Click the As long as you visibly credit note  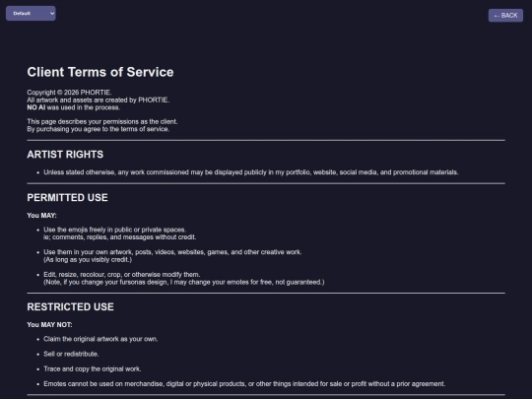click(x=88, y=259)
